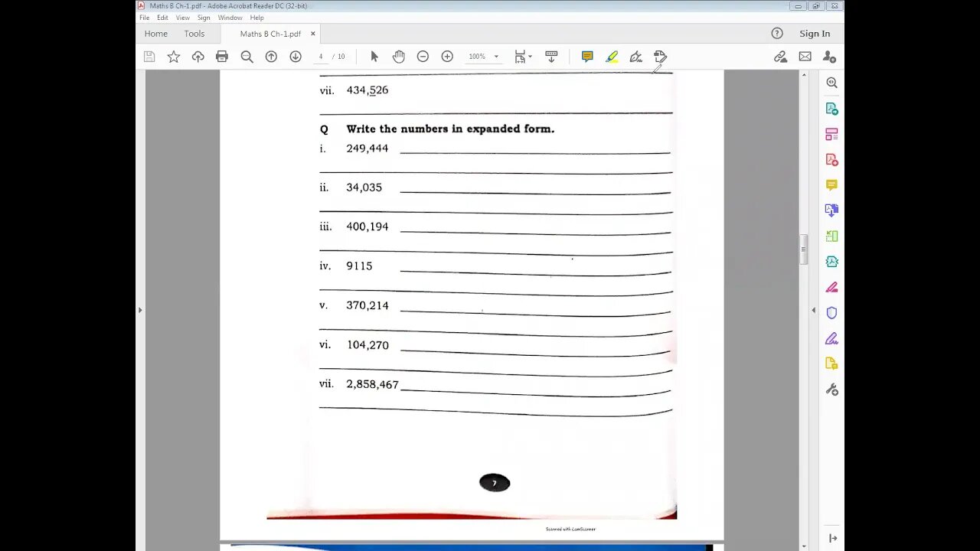
Task: Open the Edit menu
Action: pos(162,18)
